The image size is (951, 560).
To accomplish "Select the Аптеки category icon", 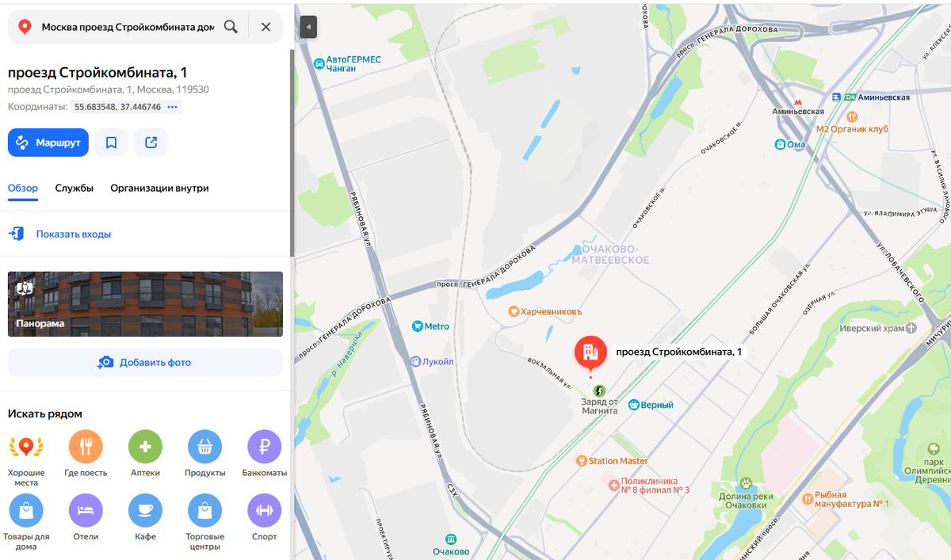I will pyautogui.click(x=145, y=447).
